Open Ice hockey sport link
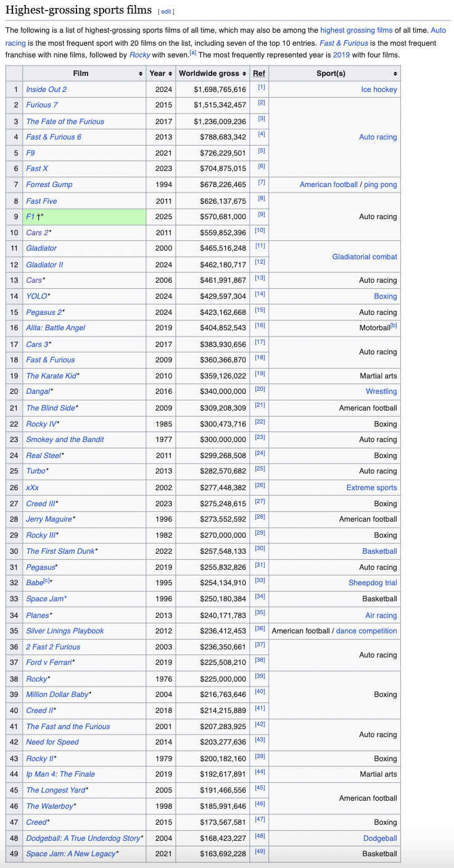Screen dimensions: 454x868 coord(379,90)
